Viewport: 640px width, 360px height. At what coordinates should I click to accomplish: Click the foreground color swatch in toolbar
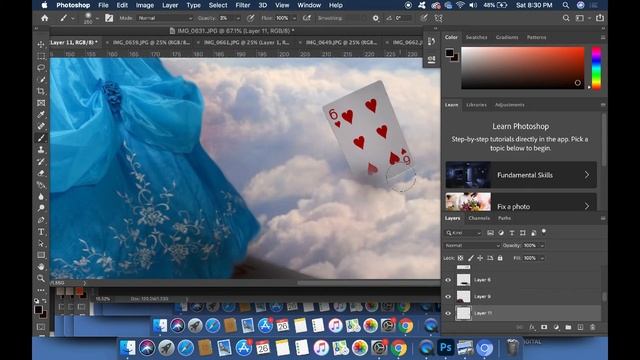38,310
